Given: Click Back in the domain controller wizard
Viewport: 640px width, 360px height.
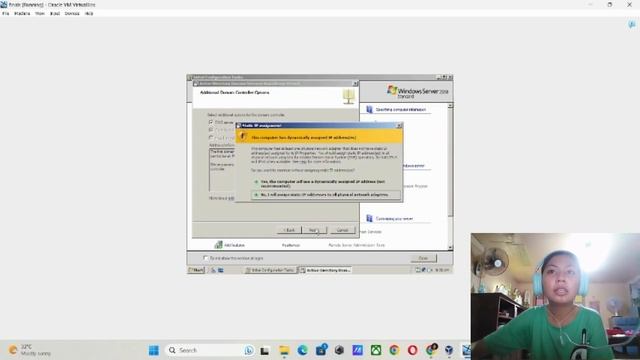Looking at the screenshot, I should (x=289, y=230).
